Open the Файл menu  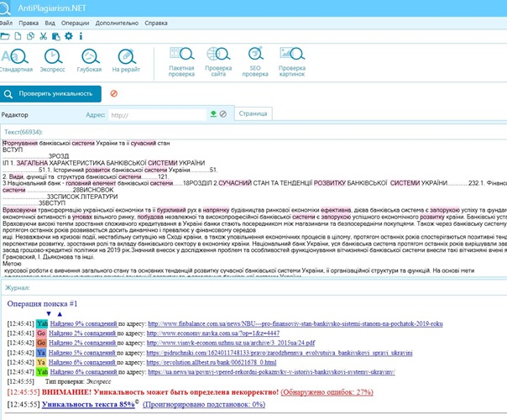point(6,23)
